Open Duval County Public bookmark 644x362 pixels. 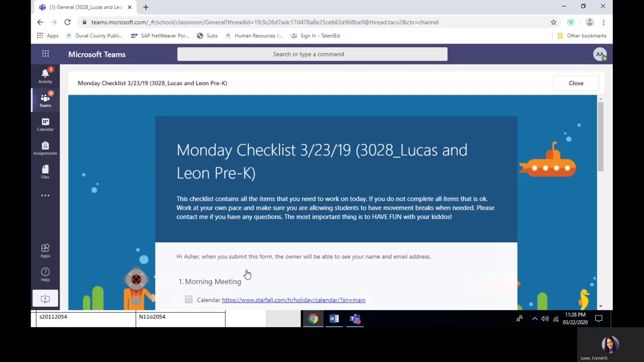pyautogui.click(x=94, y=36)
